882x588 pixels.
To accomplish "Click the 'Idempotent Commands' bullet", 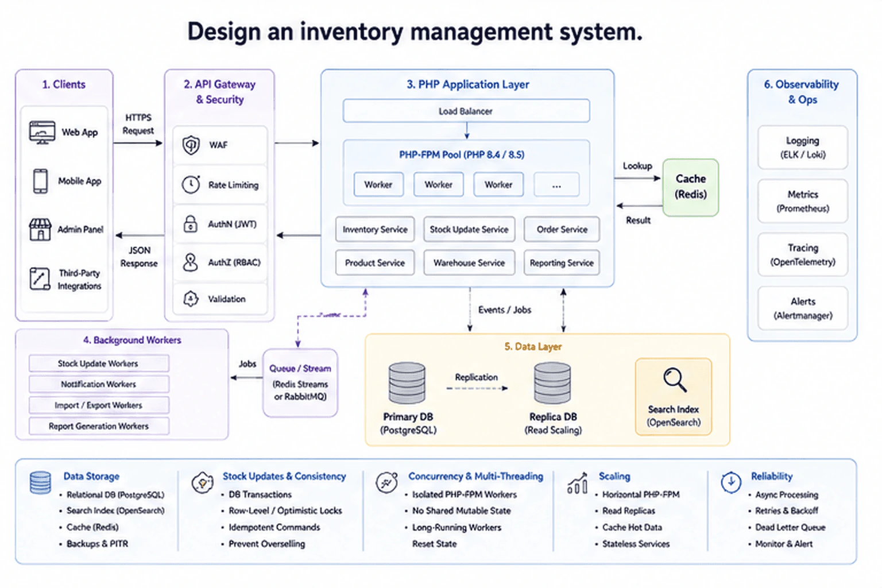I will tap(274, 527).
